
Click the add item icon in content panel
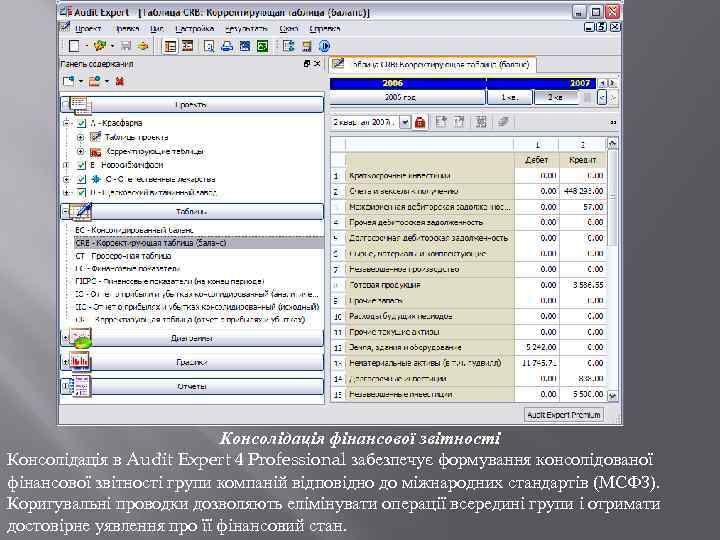[69, 81]
